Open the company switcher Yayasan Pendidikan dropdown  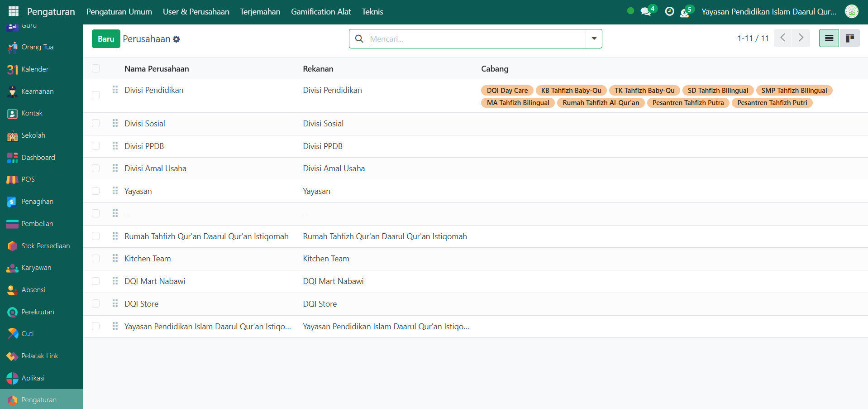[768, 12]
